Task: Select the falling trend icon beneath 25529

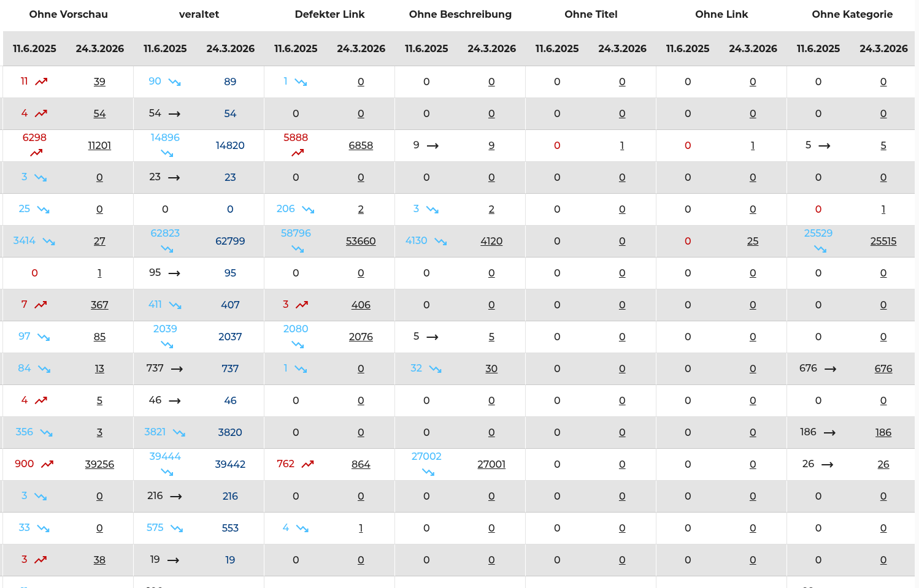Action: pos(820,248)
